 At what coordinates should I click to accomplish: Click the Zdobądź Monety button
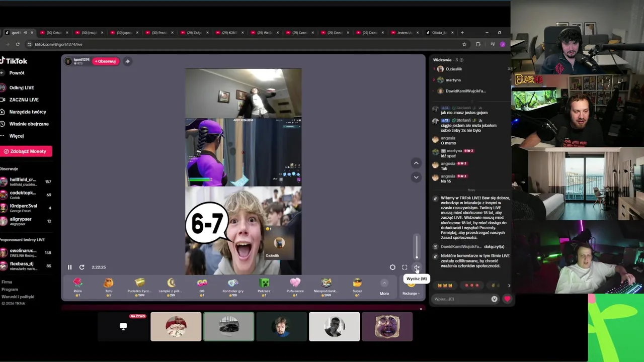[x=25, y=151]
